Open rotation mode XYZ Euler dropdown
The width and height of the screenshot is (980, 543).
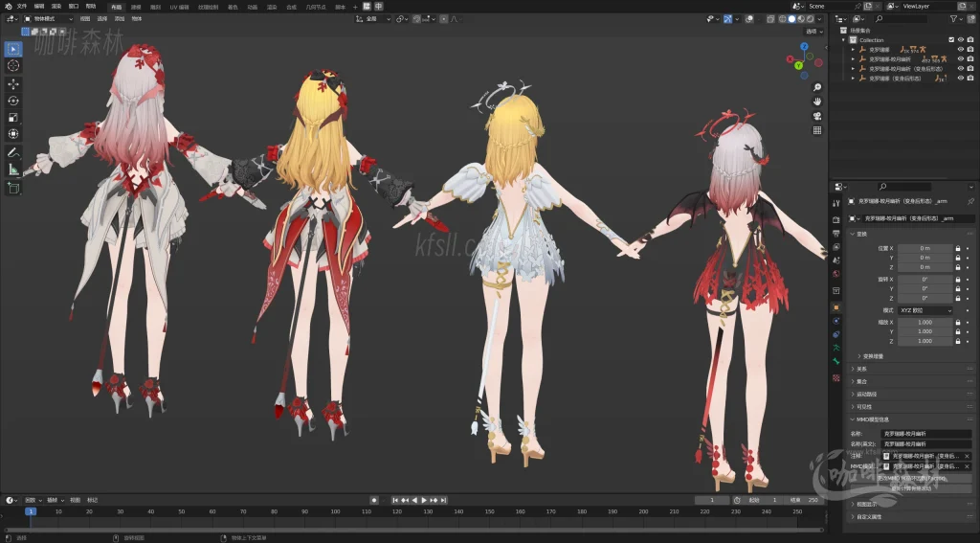[925, 310]
